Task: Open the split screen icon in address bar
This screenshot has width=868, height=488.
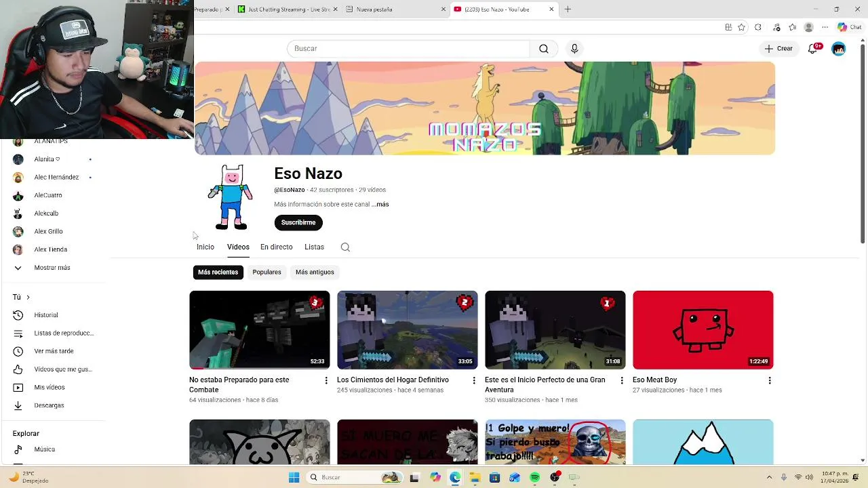Action: (x=728, y=27)
